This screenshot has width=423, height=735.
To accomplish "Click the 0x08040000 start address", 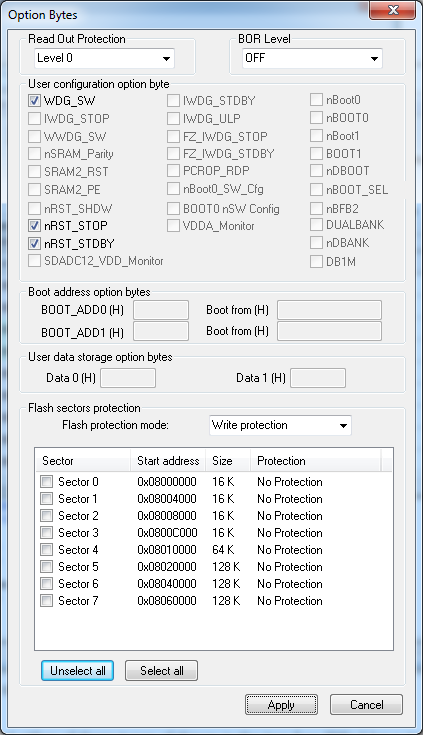I will pyautogui.click(x=167, y=584).
